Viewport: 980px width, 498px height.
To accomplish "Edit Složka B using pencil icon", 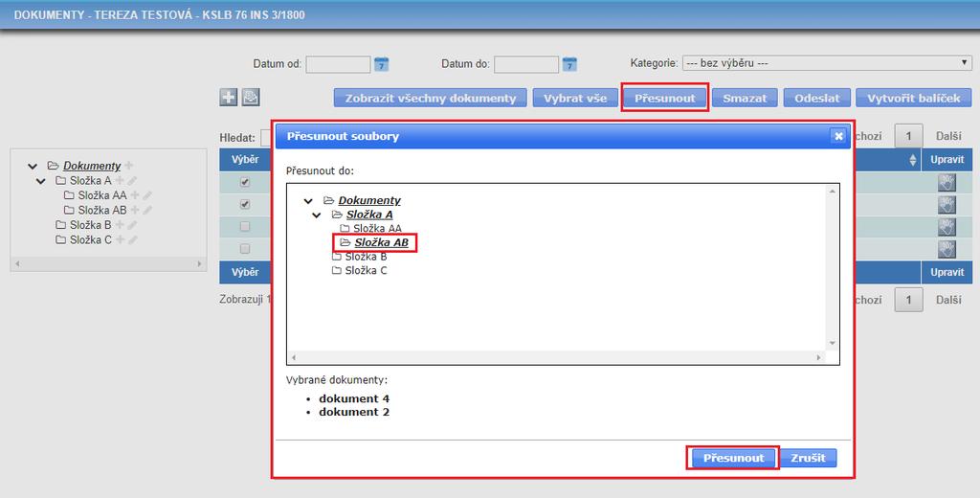I will pos(132,225).
